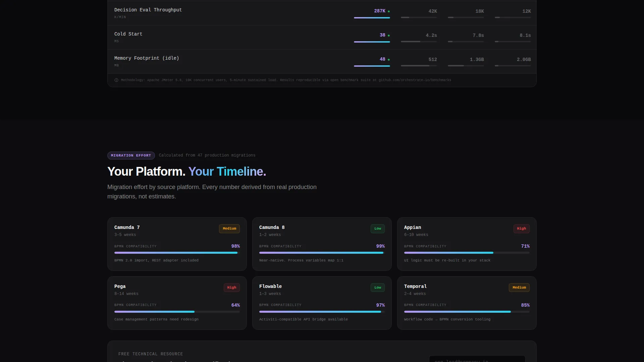Screen dimensions: 644x362
Task: Click the green star next to 38
Action: point(389,36)
